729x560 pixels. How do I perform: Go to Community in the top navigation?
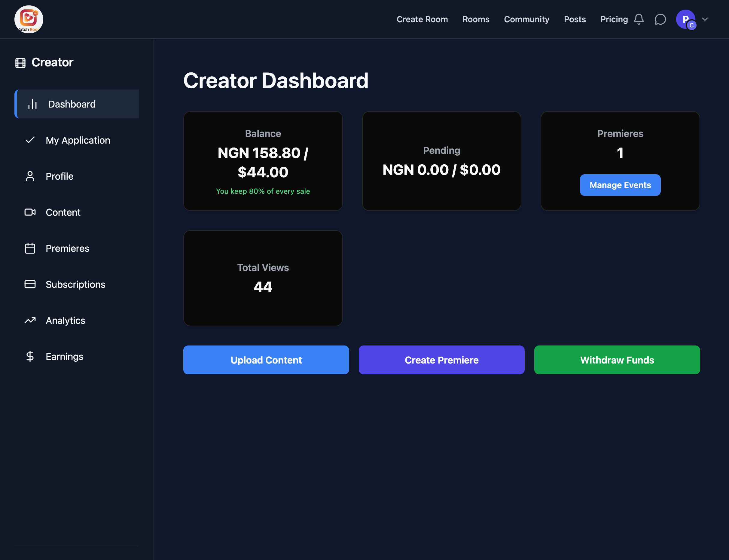click(526, 19)
